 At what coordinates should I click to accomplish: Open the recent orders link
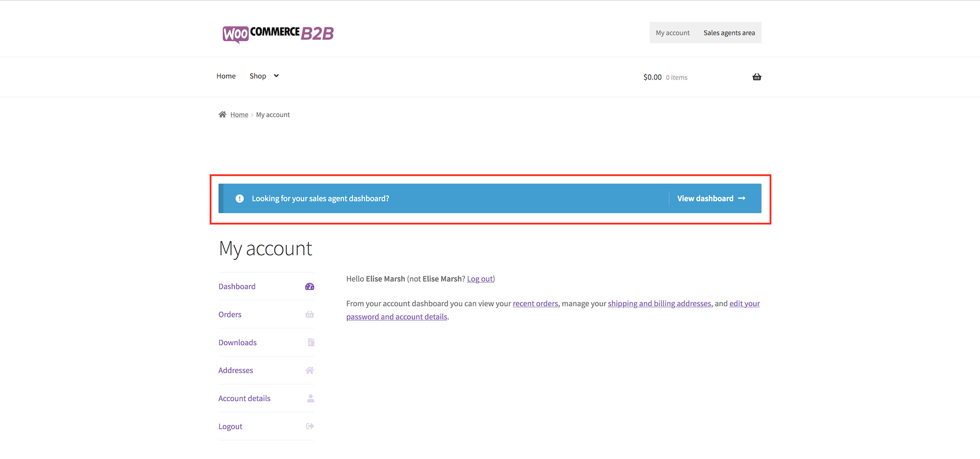tap(535, 303)
